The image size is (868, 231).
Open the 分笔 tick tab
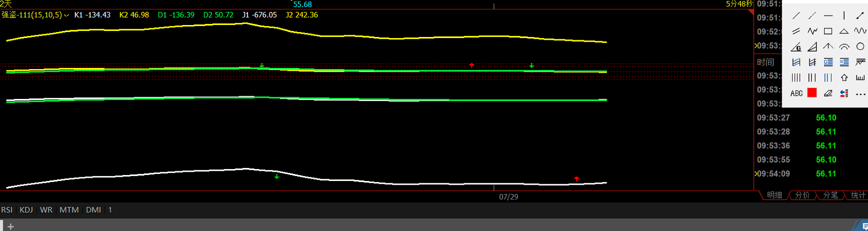tap(831, 195)
